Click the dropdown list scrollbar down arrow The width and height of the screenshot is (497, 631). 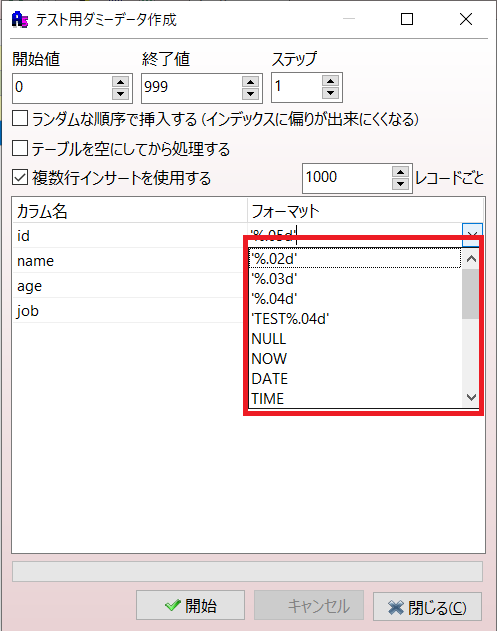[471, 397]
